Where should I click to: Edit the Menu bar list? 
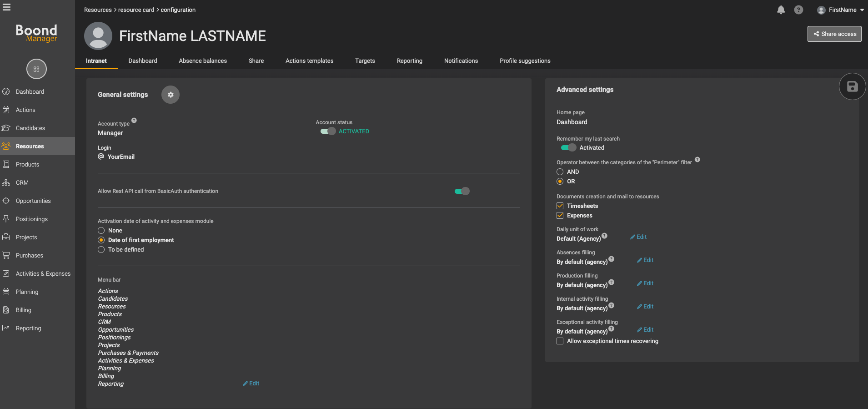coord(251,384)
